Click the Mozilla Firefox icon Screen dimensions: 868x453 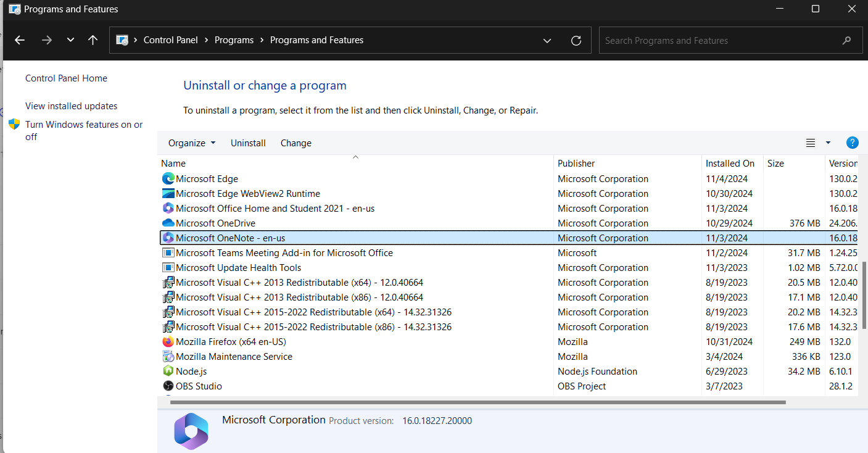click(x=168, y=342)
